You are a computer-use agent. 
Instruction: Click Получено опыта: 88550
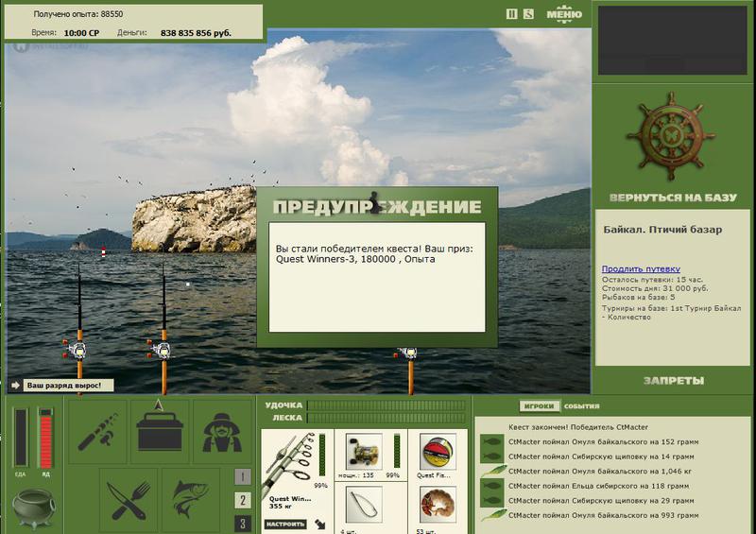pos(78,14)
